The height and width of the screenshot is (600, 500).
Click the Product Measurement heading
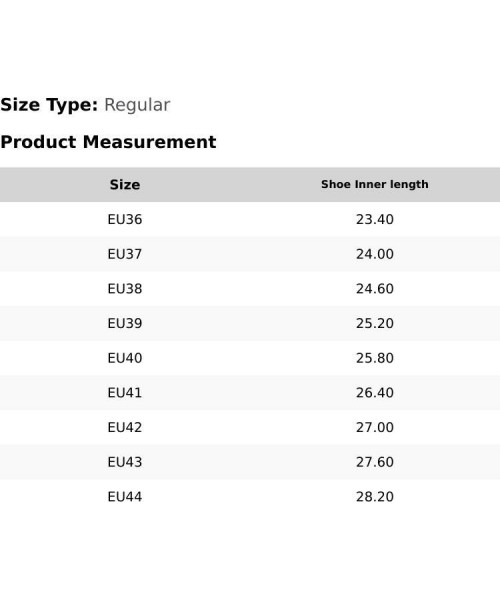[108, 142]
